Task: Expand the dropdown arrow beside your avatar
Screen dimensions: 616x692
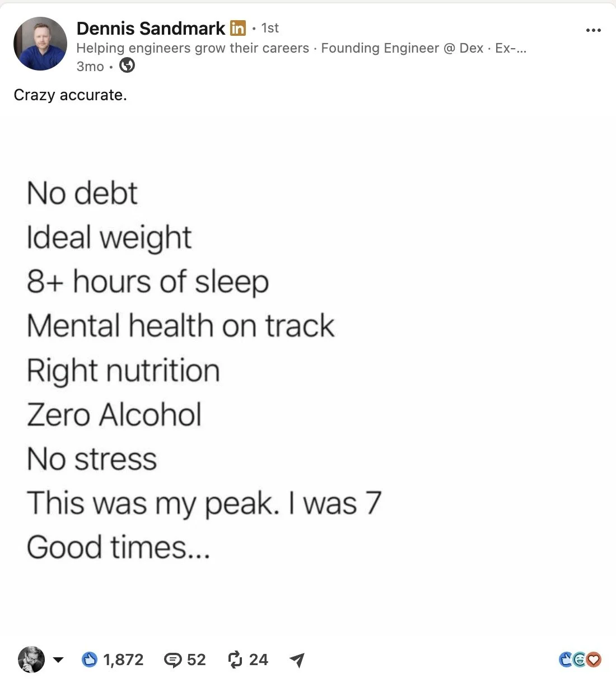Action: point(58,660)
